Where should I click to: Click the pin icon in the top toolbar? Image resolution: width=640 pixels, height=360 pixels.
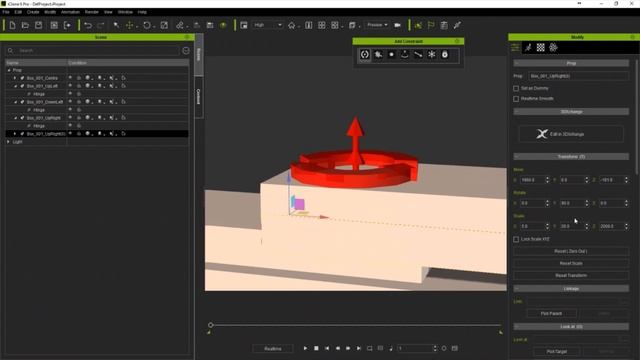pos(457,25)
